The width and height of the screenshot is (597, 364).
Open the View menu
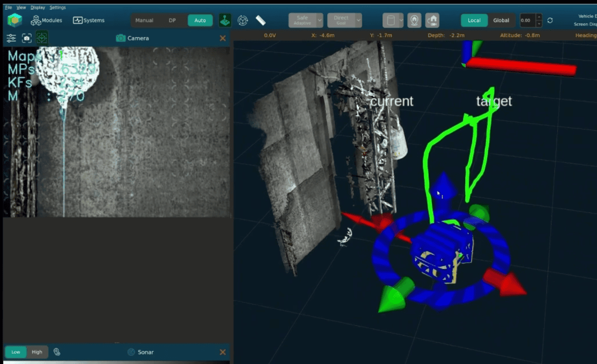point(21,7)
